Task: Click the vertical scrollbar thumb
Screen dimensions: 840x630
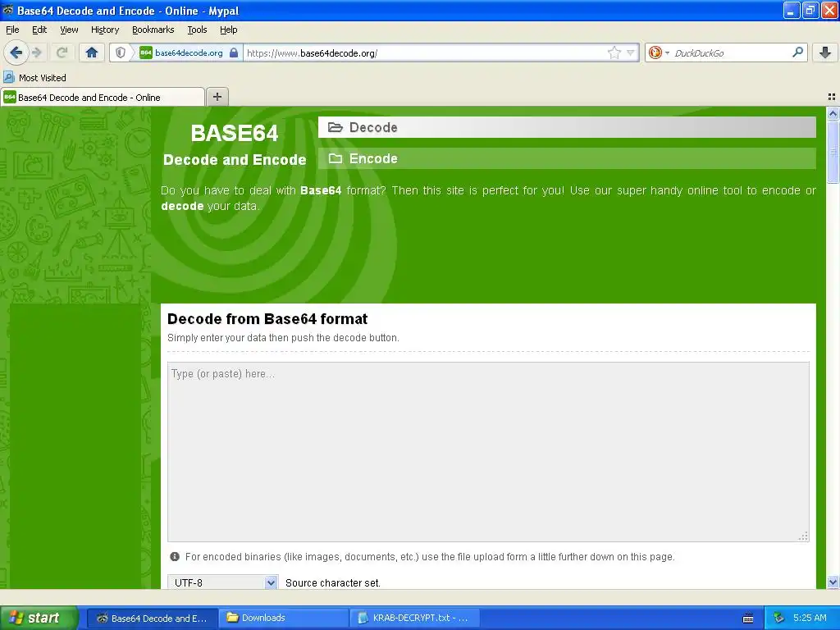Action: (833, 152)
